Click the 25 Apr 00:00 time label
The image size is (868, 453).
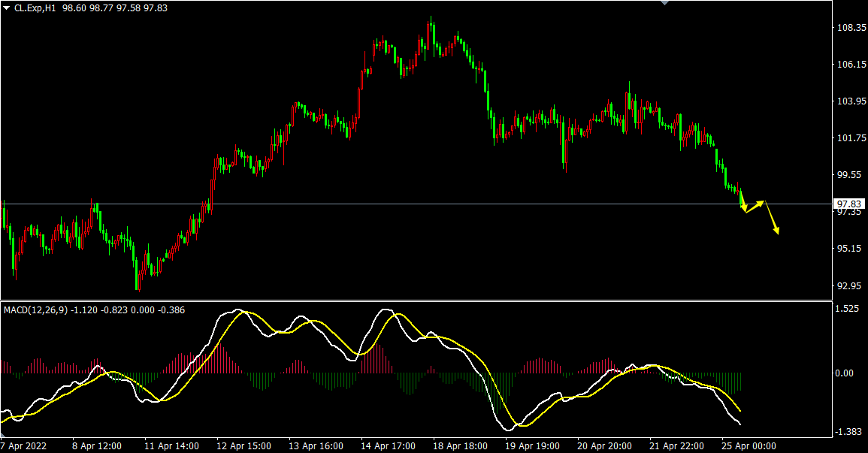(749, 445)
